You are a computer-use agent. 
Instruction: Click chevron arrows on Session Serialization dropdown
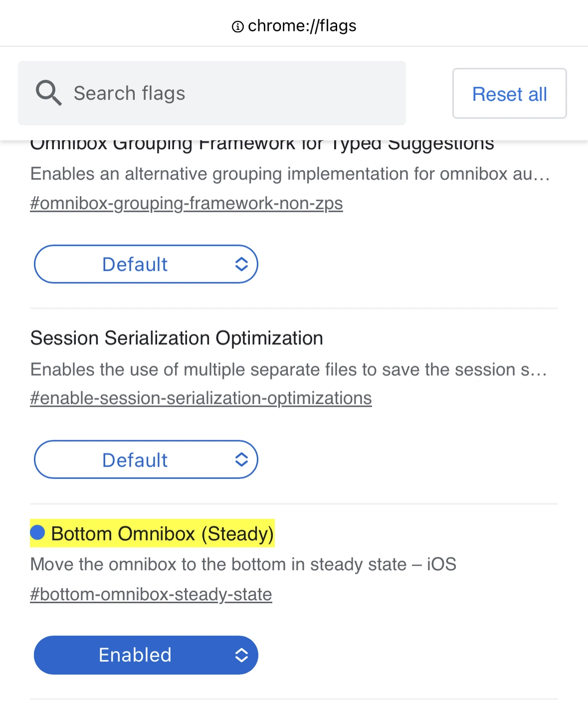tap(241, 460)
